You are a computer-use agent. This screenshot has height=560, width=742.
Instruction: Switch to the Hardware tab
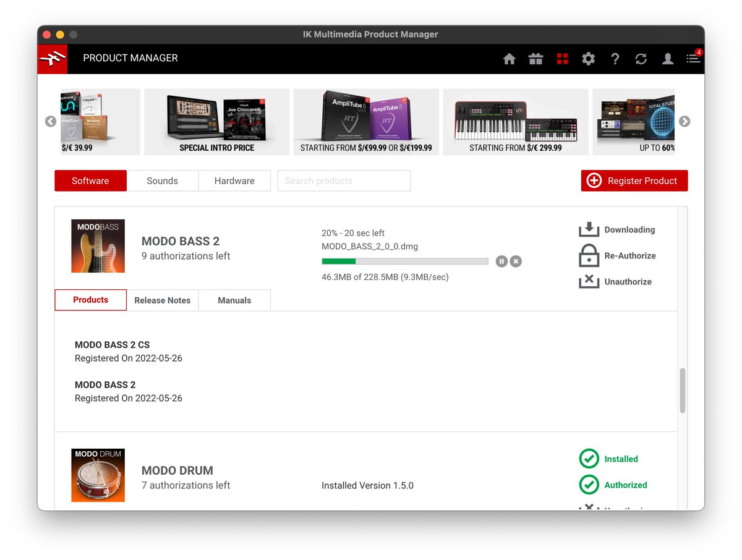(234, 180)
